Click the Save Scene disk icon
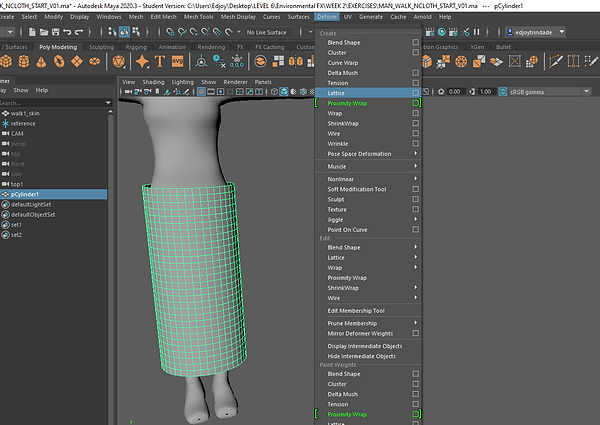This screenshot has height=425, width=600. point(55,32)
